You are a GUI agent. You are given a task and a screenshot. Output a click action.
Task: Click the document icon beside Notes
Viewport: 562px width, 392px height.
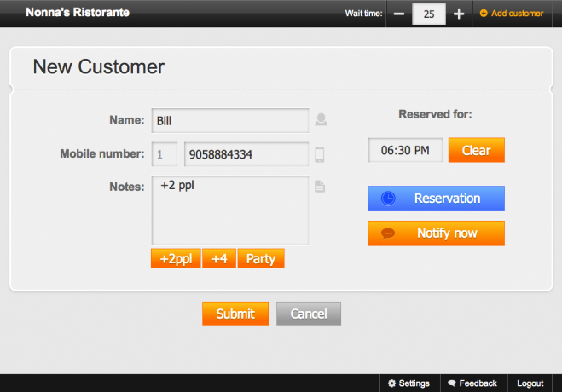click(320, 187)
